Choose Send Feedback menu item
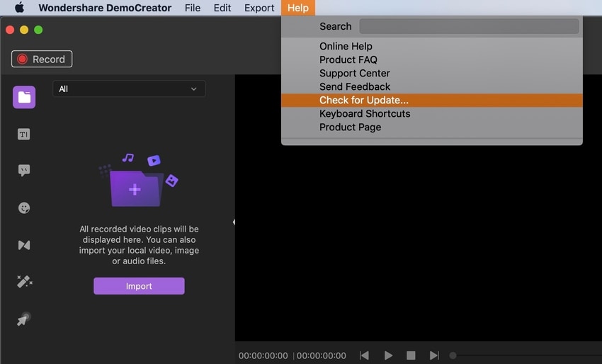Screen dimensions: 602x364 (x=432, y=86)
